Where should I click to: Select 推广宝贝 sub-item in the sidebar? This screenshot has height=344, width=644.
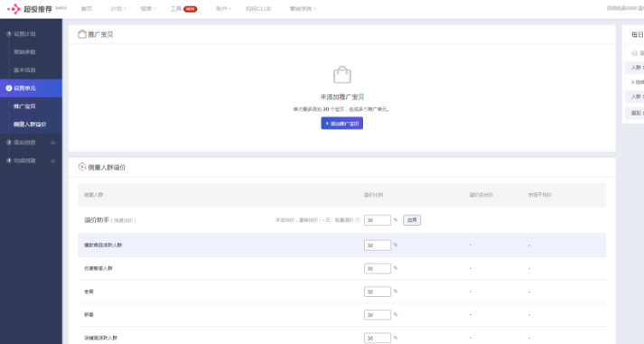(24, 107)
